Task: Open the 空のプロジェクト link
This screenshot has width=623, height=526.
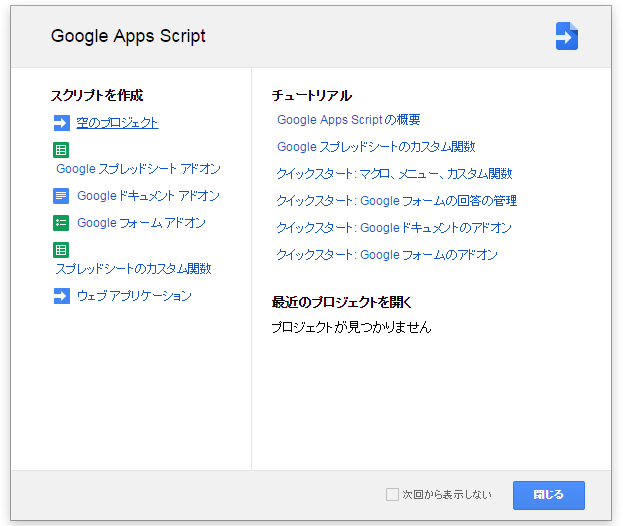Action: [x=117, y=123]
